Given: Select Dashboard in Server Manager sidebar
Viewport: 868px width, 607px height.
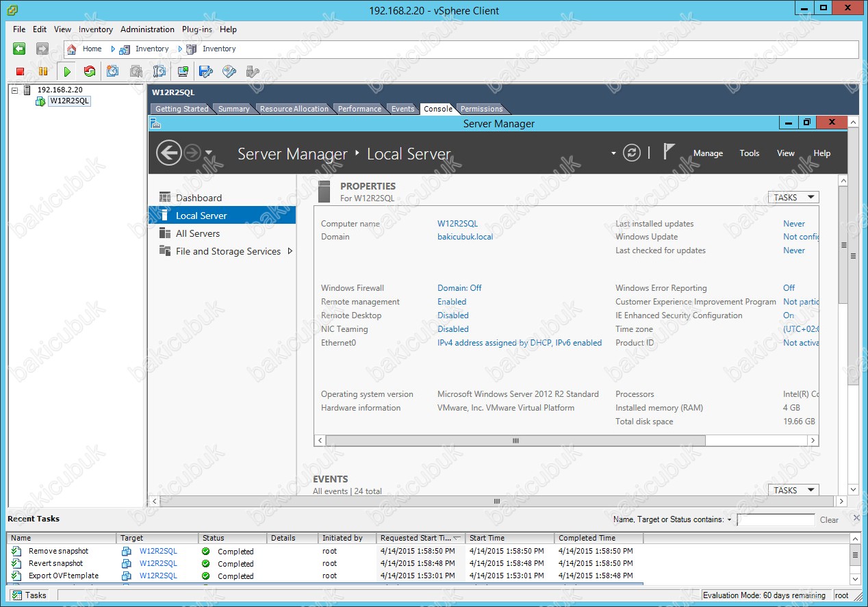Looking at the screenshot, I should pos(199,198).
